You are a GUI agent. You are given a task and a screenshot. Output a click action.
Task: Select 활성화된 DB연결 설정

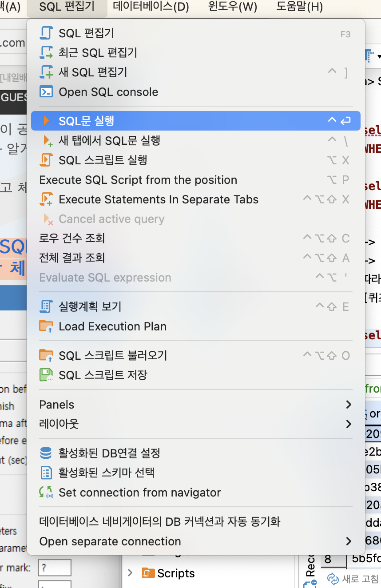[x=195, y=453]
